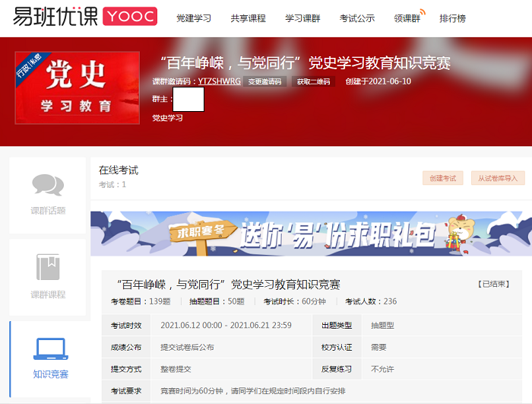This screenshot has height=404, width=532.
Task: Open the exam title “百年峥嵘，与党同行”
Action: point(229,284)
